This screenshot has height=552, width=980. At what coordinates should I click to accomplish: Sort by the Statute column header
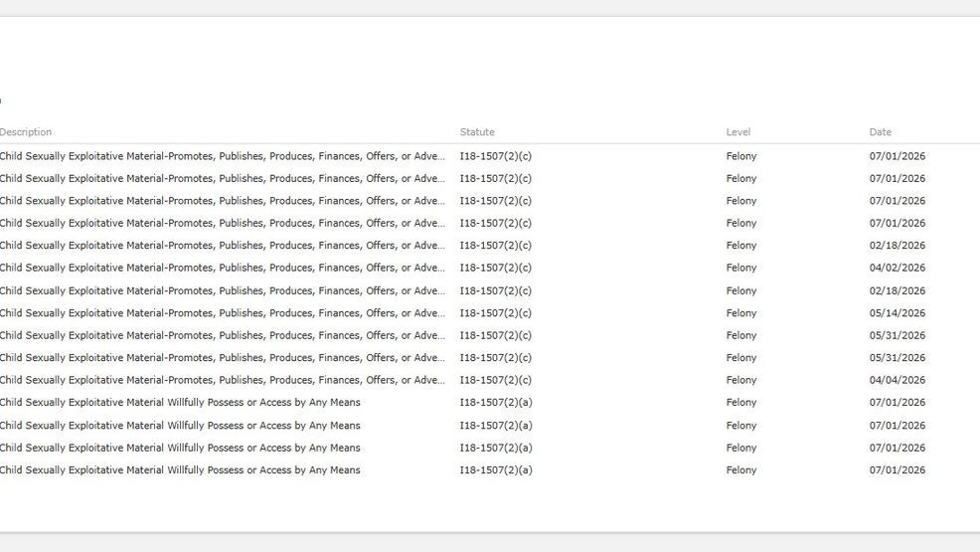click(477, 132)
